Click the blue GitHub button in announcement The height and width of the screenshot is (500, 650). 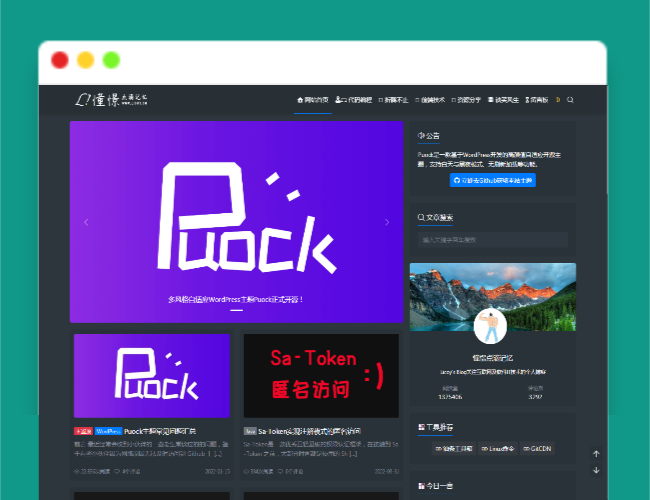[492, 180]
